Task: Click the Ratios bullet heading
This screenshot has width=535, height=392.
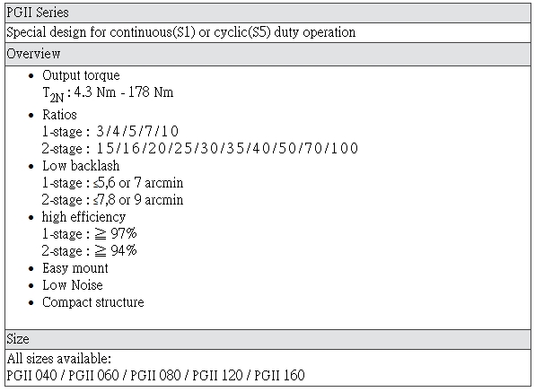Action: [59, 115]
